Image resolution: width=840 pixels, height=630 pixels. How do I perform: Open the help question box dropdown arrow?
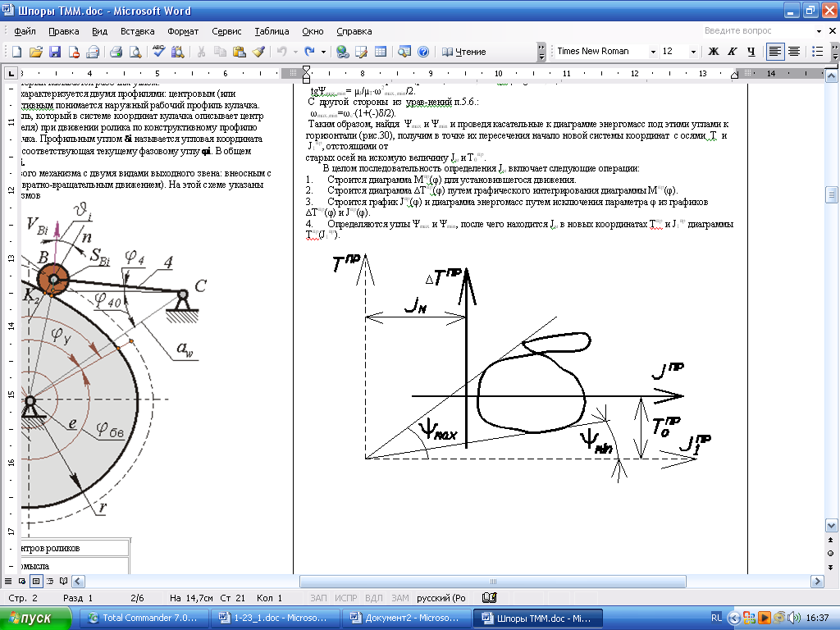[819, 31]
